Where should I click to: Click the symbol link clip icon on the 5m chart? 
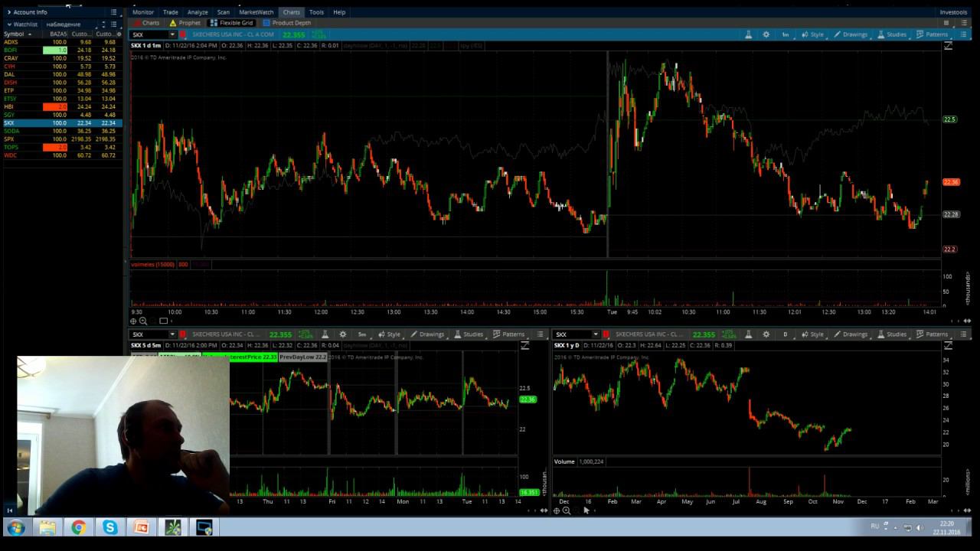coord(183,334)
